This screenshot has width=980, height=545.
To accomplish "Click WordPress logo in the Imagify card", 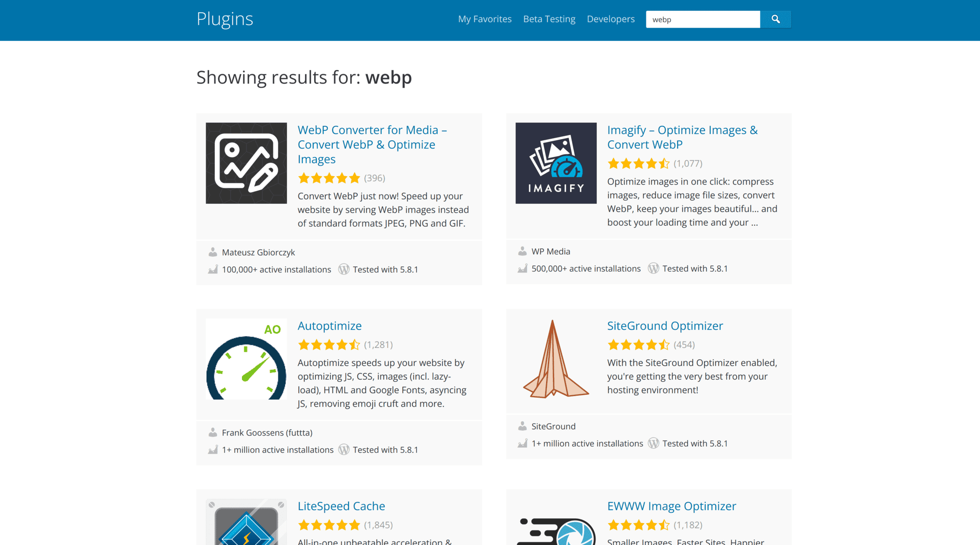I will (653, 268).
